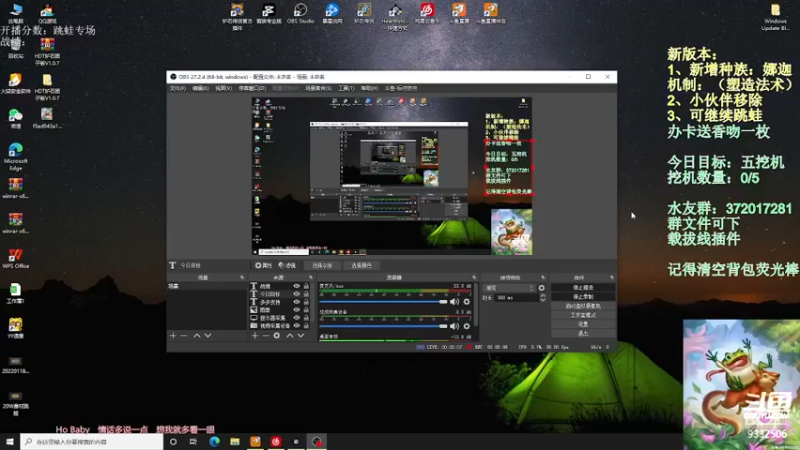Open the Tools (工具) menu

[346, 88]
